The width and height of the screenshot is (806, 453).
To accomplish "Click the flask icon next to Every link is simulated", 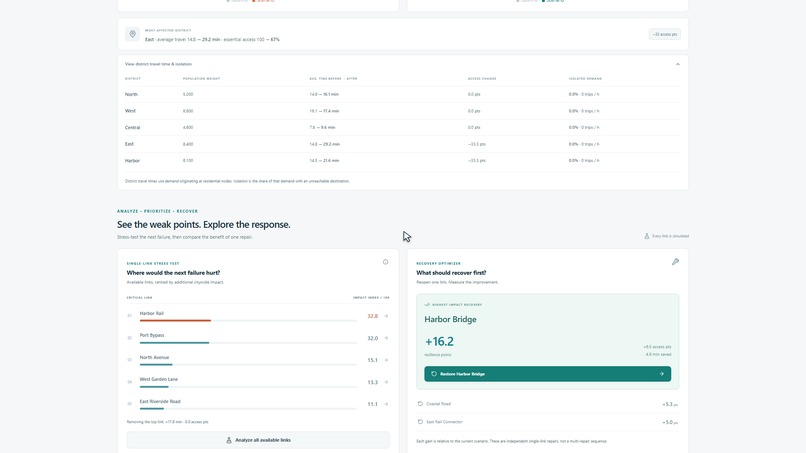I will (647, 236).
